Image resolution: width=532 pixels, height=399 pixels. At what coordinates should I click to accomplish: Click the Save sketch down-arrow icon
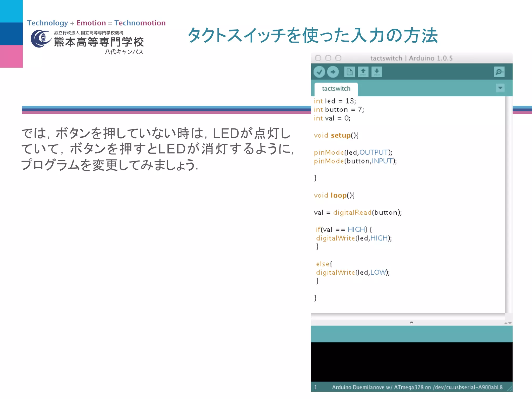[x=377, y=72]
